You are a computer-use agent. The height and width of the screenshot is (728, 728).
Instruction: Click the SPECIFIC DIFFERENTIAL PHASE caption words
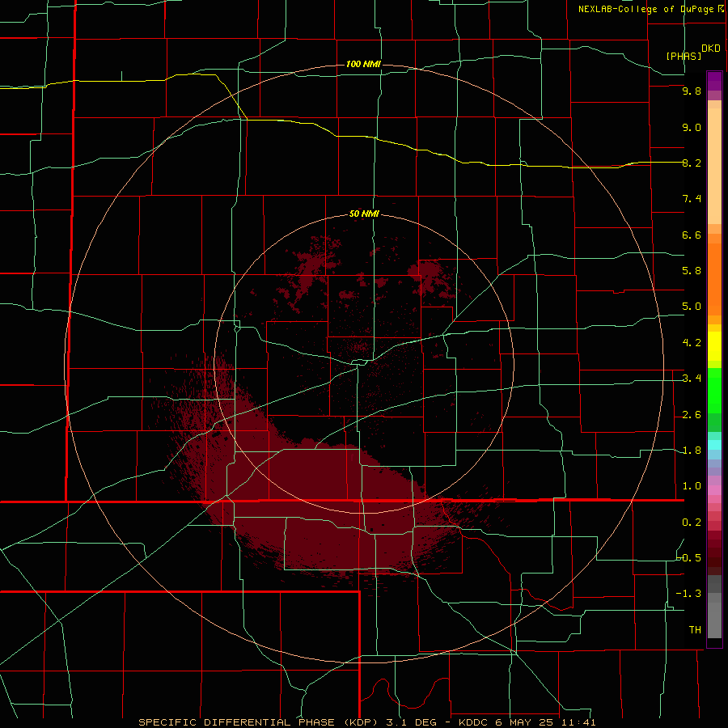[x=236, y=722]
